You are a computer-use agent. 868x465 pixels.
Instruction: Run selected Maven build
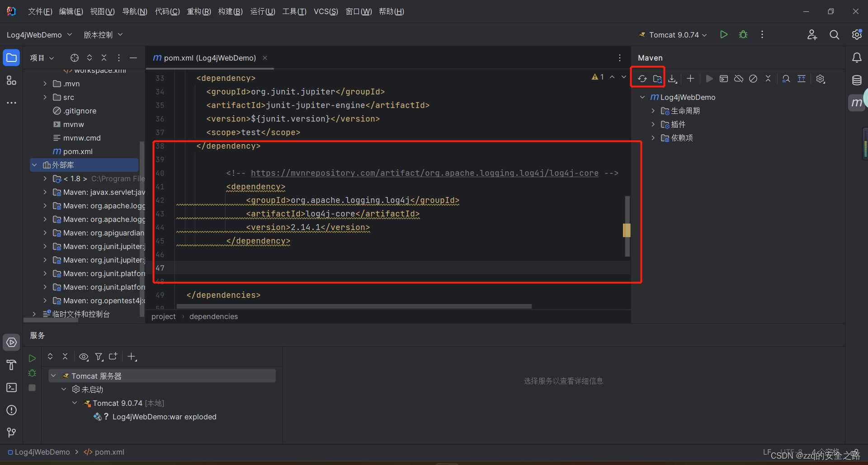[709, 79]
